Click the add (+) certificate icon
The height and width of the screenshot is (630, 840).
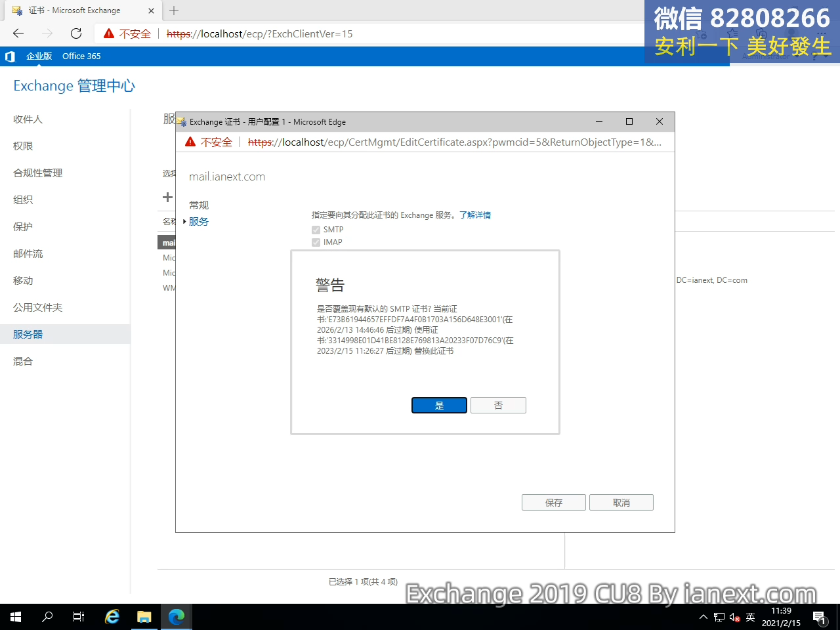point(167,197)
